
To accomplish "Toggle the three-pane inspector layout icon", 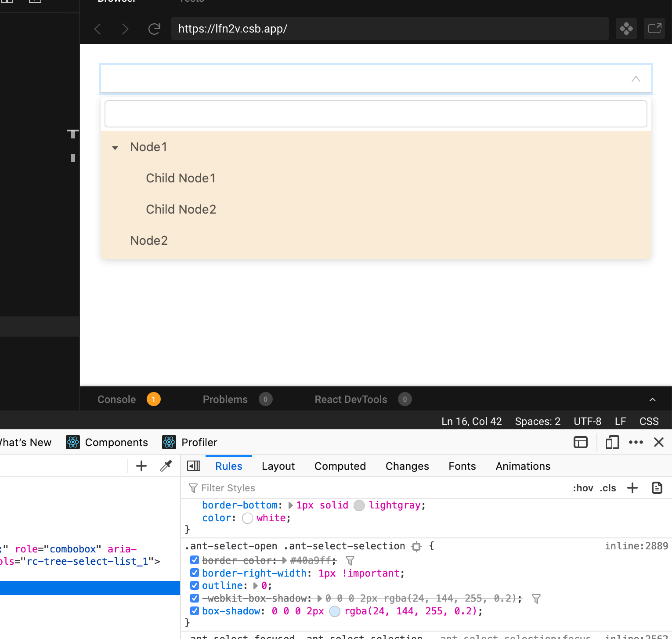I will tap(580, 442).
